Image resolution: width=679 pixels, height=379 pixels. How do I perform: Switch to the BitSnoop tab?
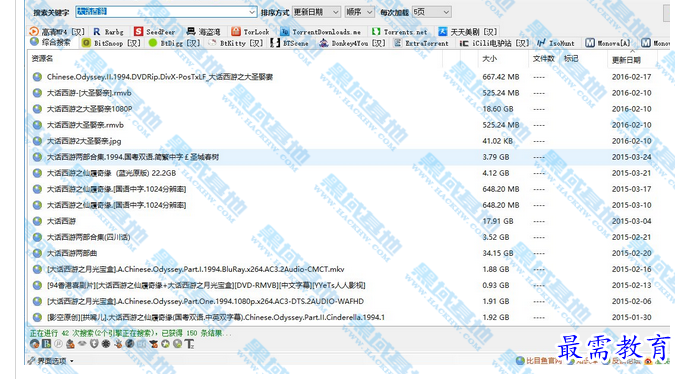coord(111,43)
